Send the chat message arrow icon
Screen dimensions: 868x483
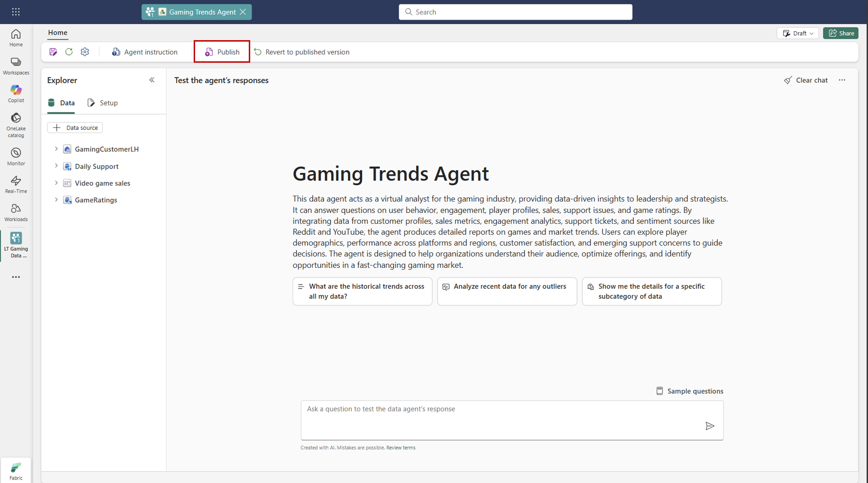coord(710,426)
